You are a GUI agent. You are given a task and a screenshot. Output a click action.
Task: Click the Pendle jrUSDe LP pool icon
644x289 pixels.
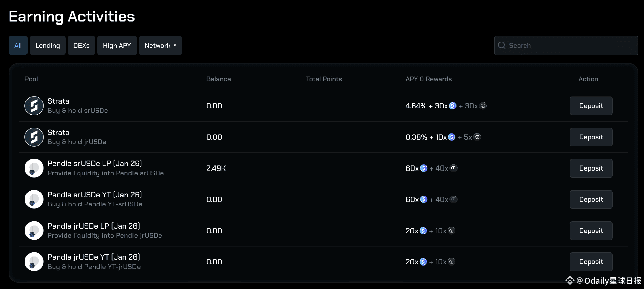click(x=34, y=231)
